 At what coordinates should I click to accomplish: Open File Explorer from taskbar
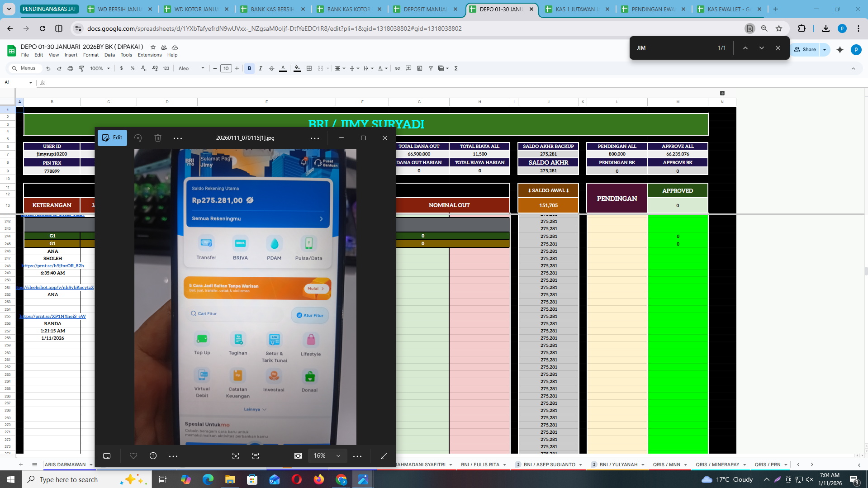[x=230, y=479]
